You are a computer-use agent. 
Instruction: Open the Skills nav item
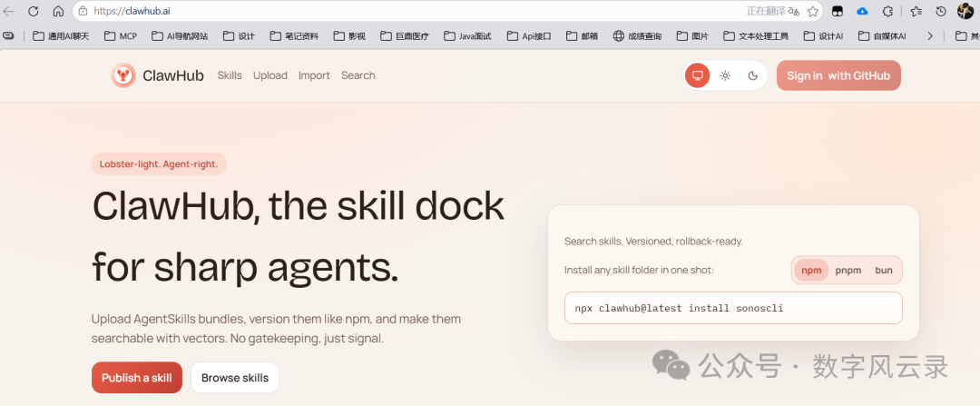[x=230, y=75]
